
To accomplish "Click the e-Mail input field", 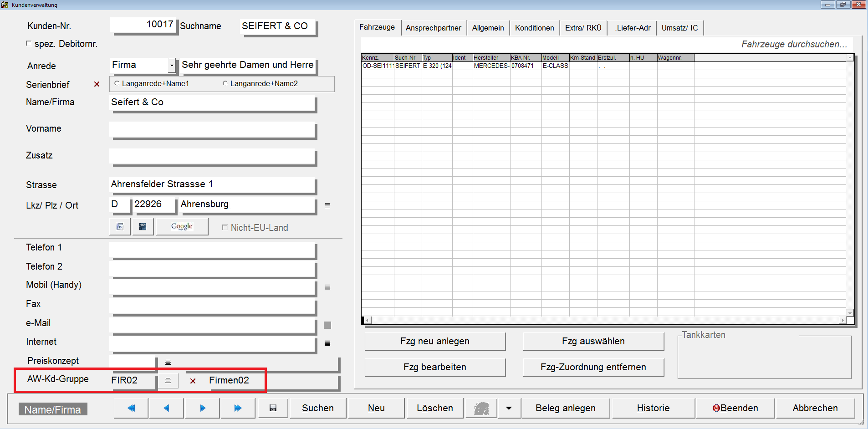I will point(213,325).
